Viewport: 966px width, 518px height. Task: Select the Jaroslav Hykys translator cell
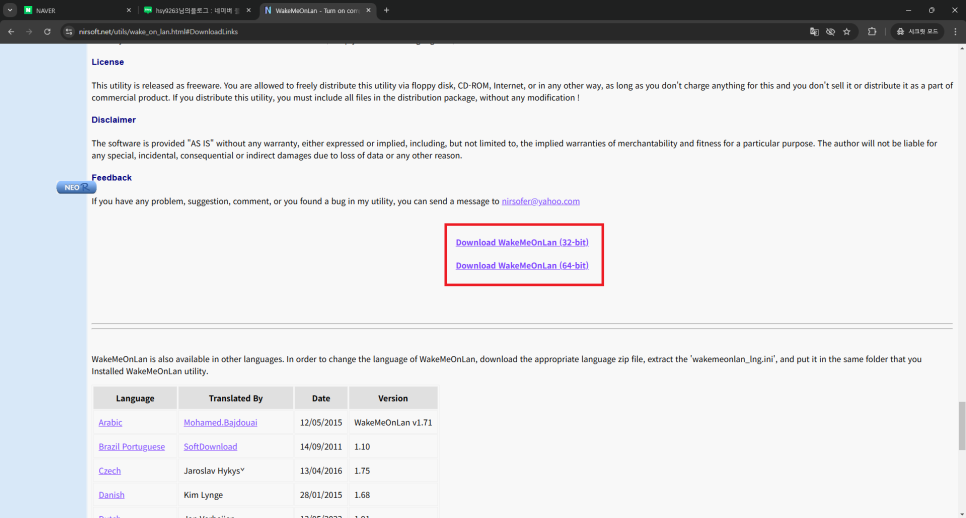click(x=235, y=471)
